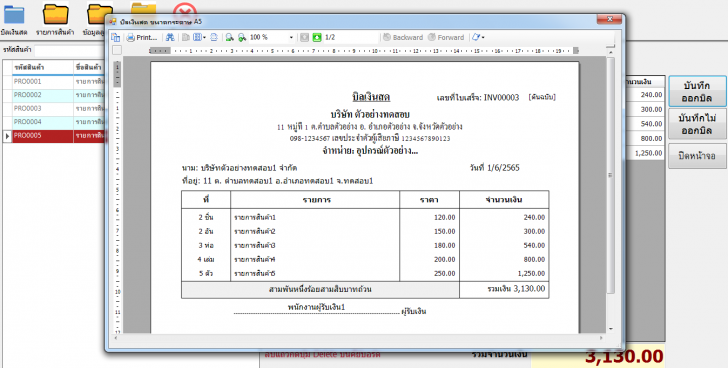The width and height of the screenshot is (728, 368).
Task: Click the preview horizontal scrollbar right arrow
Action: coord(602,338)
